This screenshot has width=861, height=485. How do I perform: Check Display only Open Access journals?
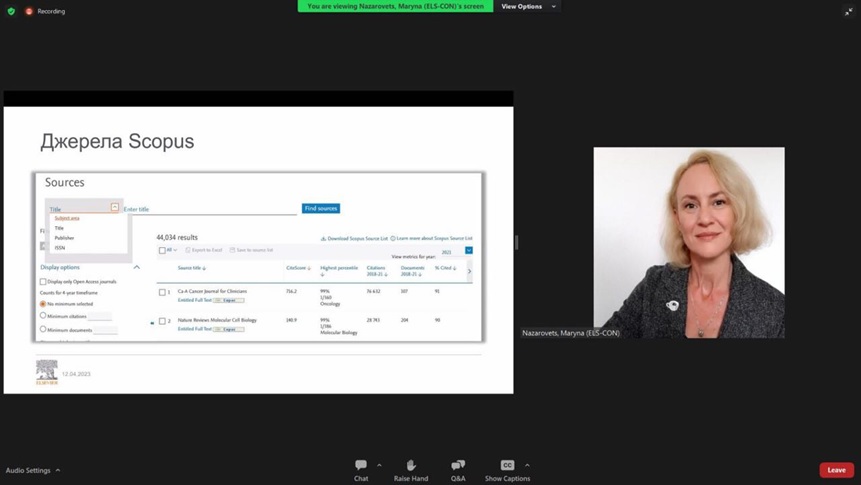pos(43,282)
